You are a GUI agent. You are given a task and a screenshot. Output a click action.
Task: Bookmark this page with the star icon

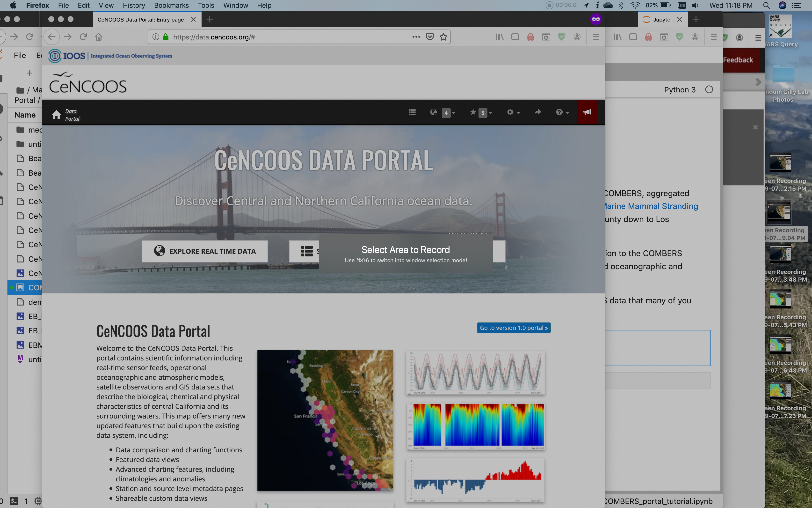pos(443,37)
